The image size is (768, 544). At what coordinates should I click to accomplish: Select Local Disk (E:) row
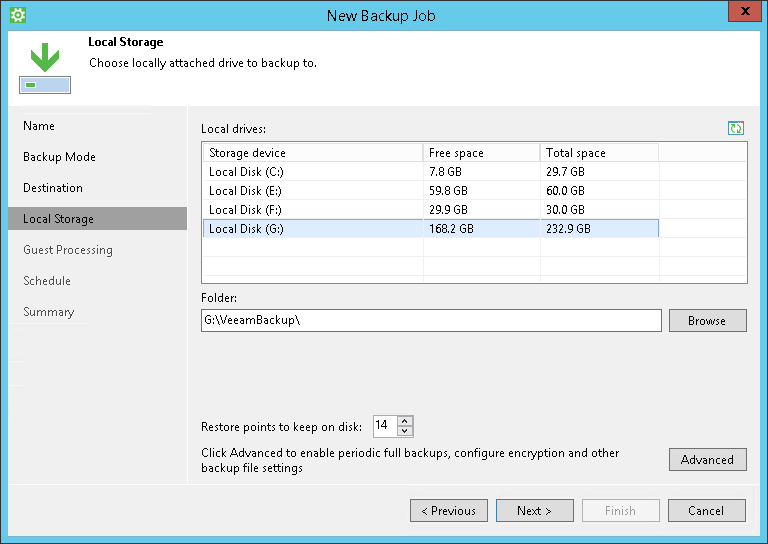pos(431,190)
